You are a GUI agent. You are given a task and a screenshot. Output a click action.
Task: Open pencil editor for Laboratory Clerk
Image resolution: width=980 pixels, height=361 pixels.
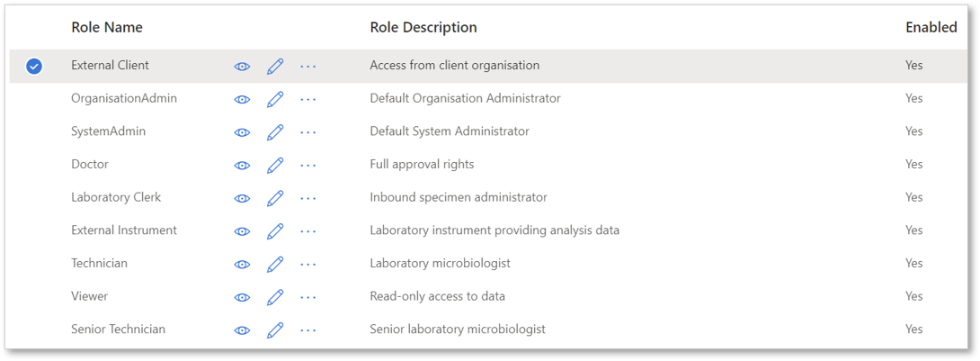(275, 198)
